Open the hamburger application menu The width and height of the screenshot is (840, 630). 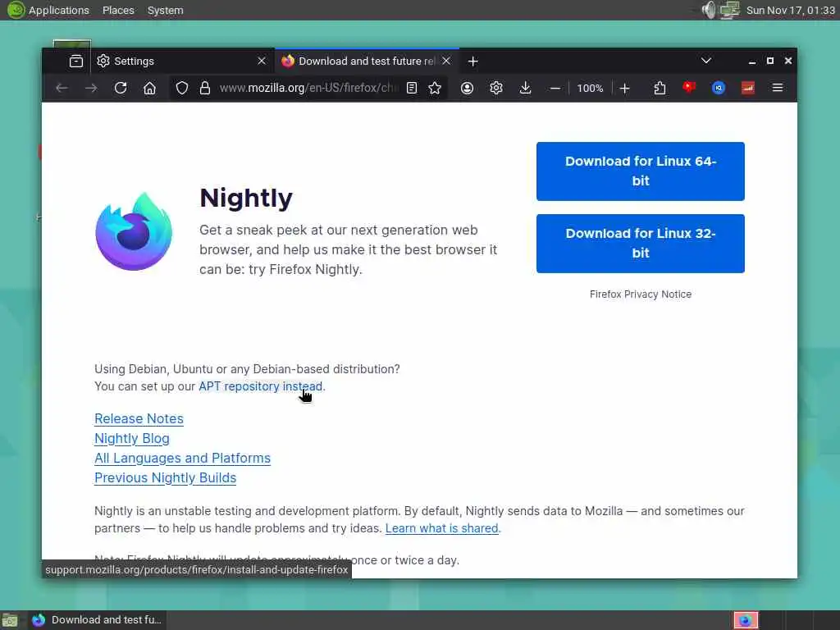click(x=778, y=88)
